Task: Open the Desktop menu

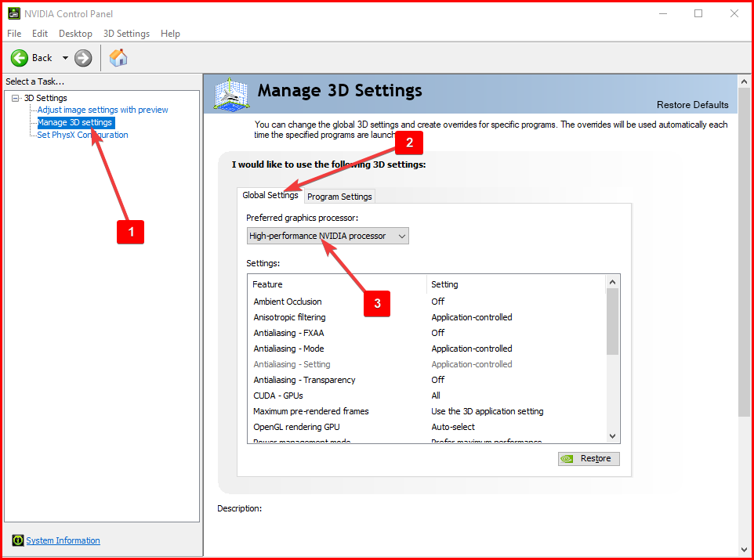Action: [75, 34]
